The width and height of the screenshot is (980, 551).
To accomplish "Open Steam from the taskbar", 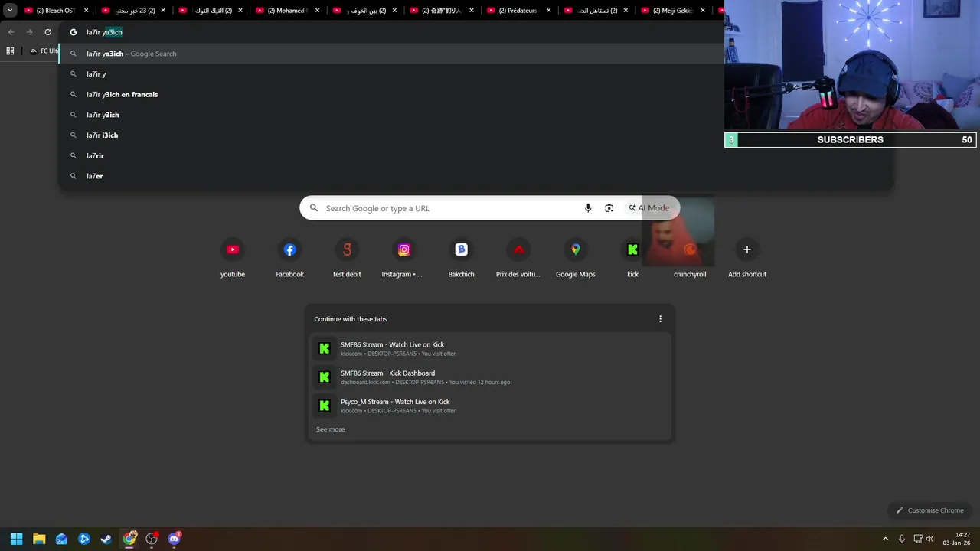I will [x=106, y=539].
